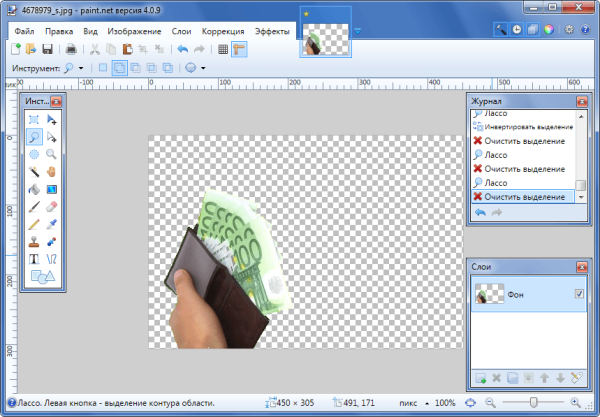
Task: Open the Эффекты menu
Action: point(272,31)
